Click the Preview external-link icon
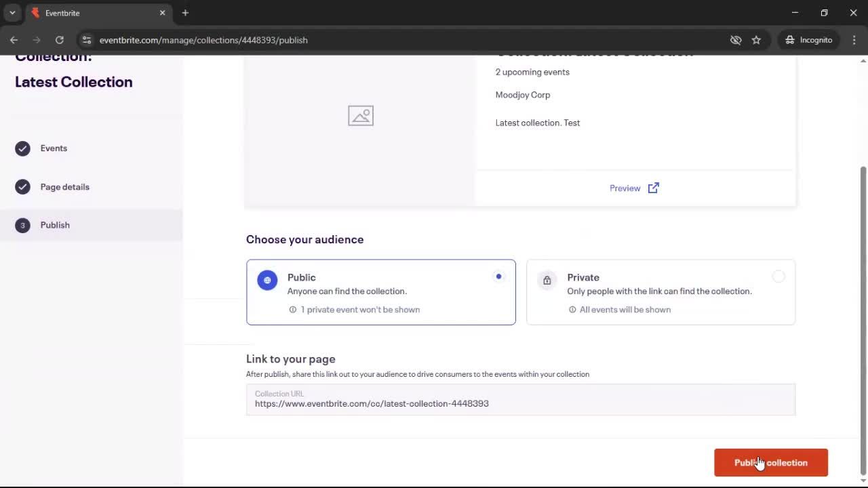Screen dimensions: 868x488 [x=653, y=188]
